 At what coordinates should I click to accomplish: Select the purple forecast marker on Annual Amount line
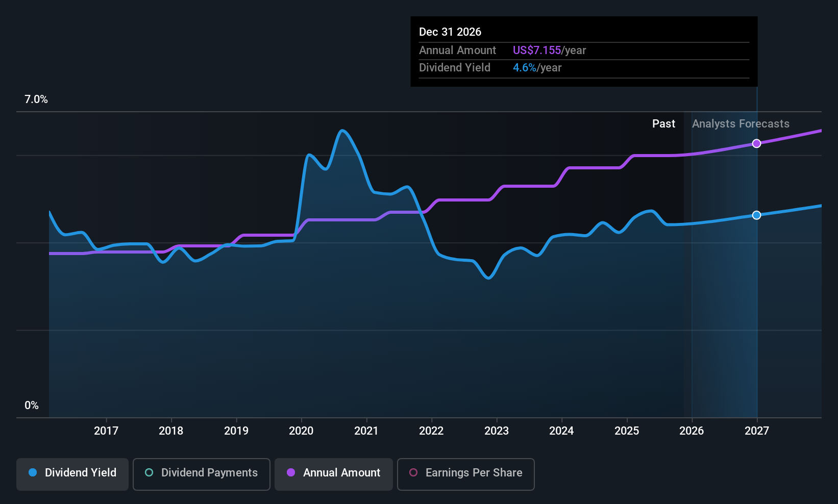[757, 143]
